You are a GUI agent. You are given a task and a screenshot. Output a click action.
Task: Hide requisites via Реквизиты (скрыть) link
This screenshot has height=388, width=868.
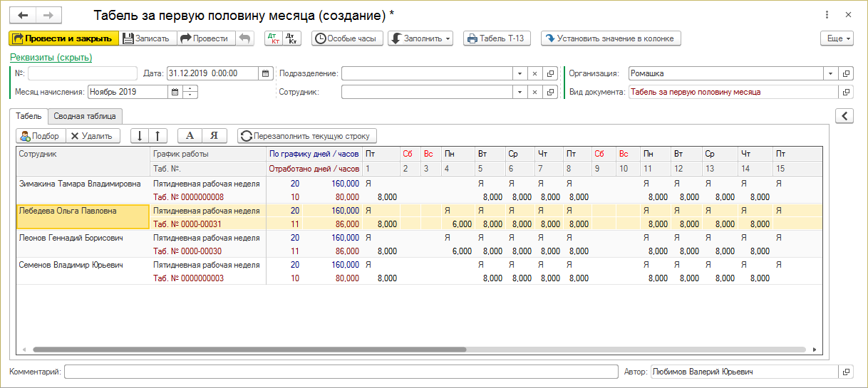(x=51, y=58)
